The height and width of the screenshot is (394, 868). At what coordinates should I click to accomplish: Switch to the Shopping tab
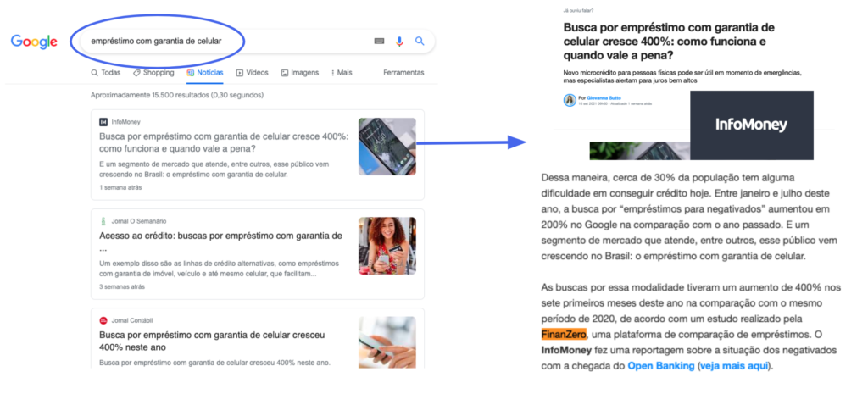(153, 73)
